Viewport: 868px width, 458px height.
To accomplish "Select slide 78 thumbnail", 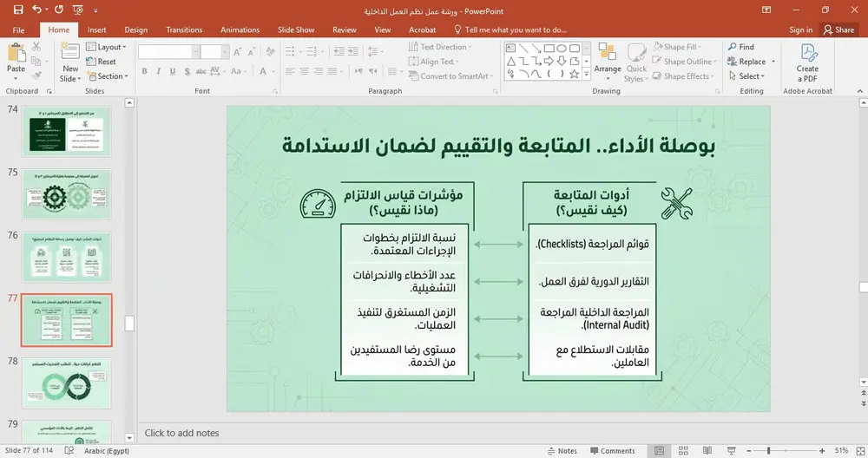I will click(x=67, y=383).
